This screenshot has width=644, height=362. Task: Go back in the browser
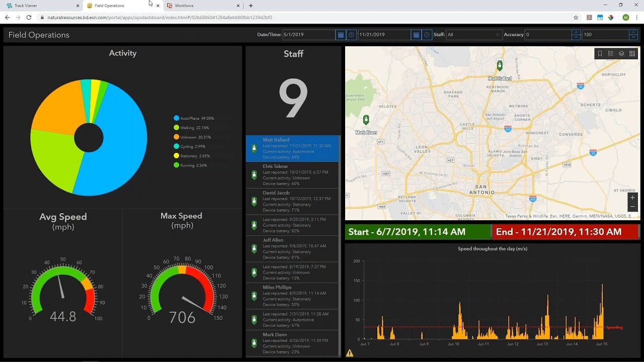(7, 17)
